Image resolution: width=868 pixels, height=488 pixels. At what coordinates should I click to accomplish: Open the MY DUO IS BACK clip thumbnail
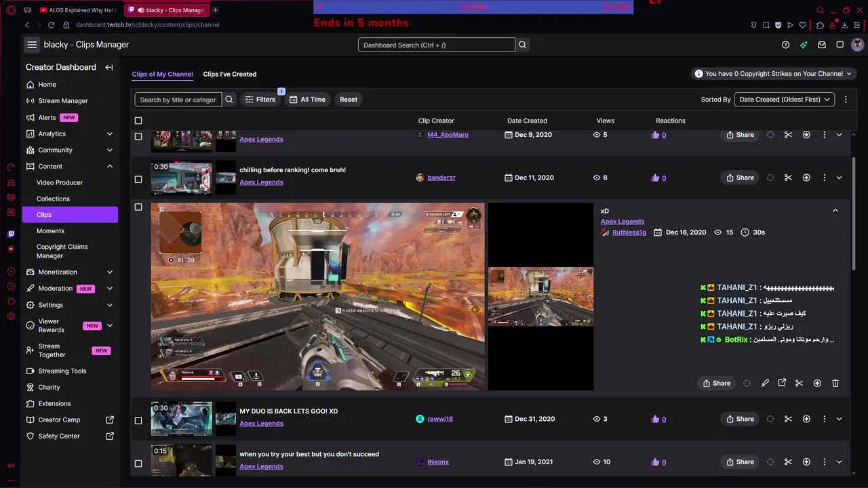pos(181,419)
